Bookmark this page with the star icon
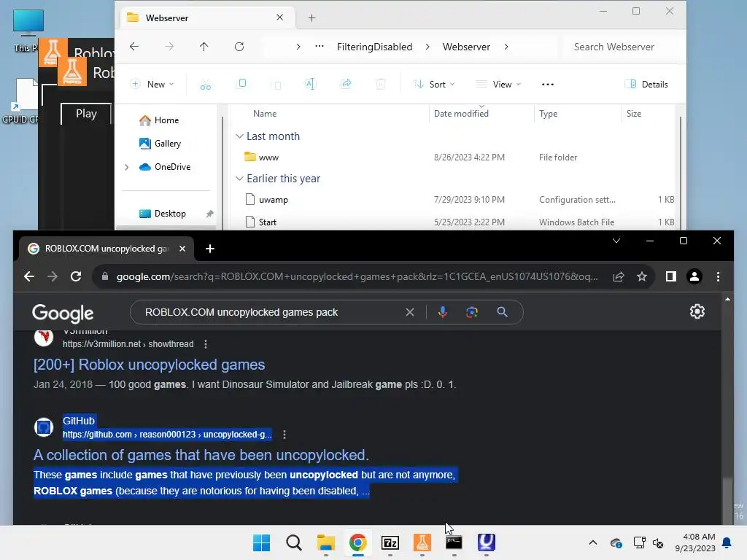747x560 pixels. (x=642, y=276)
